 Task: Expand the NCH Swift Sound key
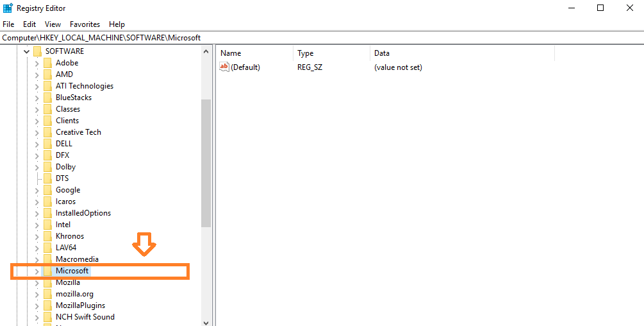click(37, 318)
